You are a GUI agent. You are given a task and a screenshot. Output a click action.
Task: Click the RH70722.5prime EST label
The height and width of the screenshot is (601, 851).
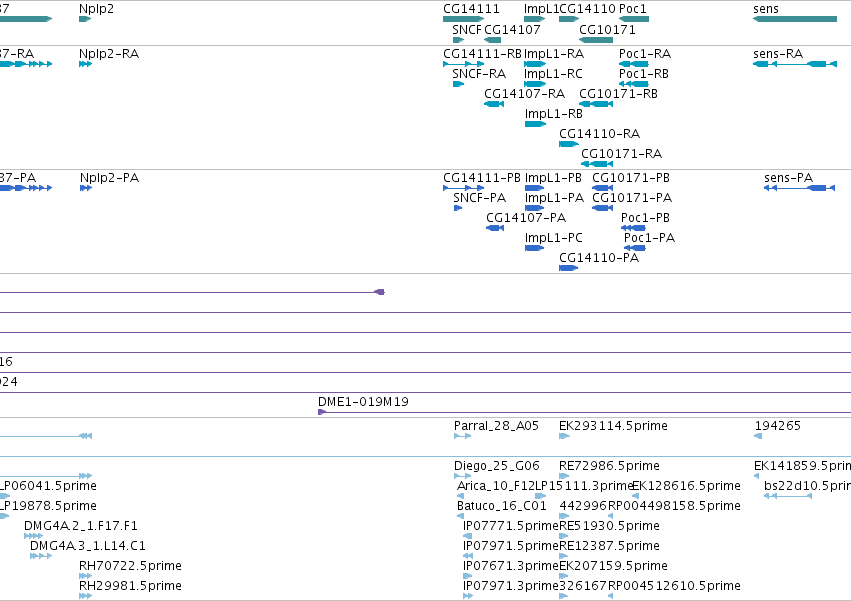coord(130,566)
